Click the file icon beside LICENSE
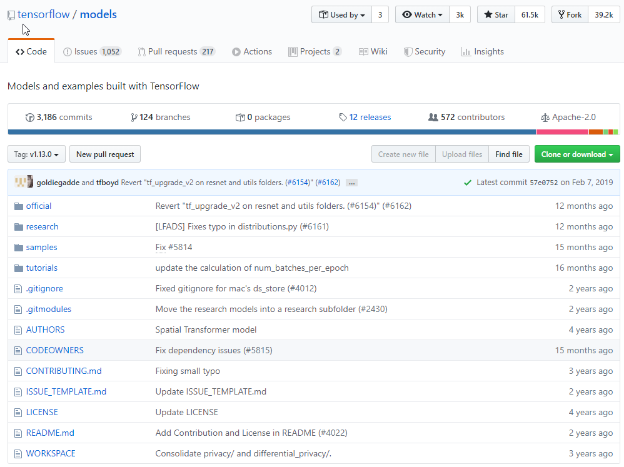Viewport: 624px width, 467px height. (18, 412)
